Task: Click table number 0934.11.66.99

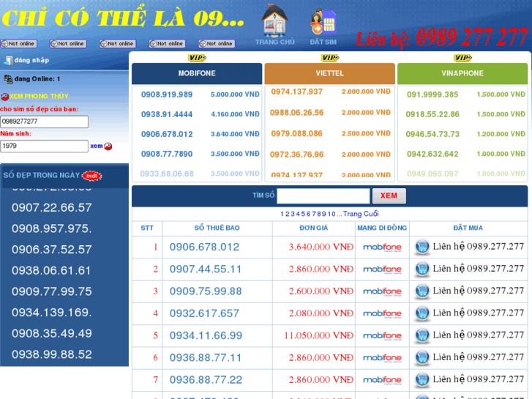Action: pos(206,336)
